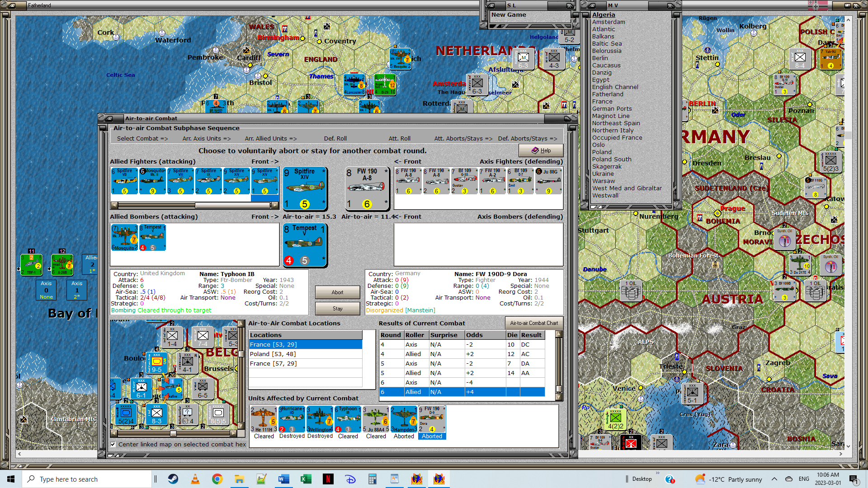Open the Windows Start menu

pyautogui.click(x=11, y=479)
